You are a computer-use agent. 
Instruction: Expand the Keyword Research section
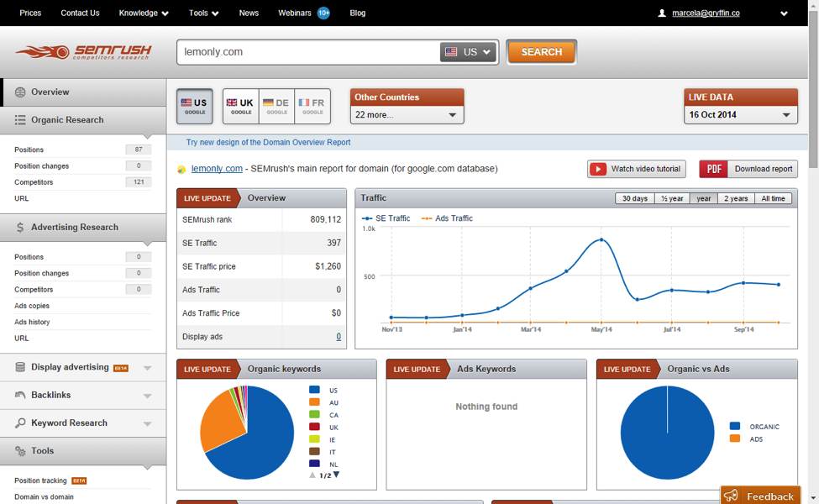[x=147, y=423]
